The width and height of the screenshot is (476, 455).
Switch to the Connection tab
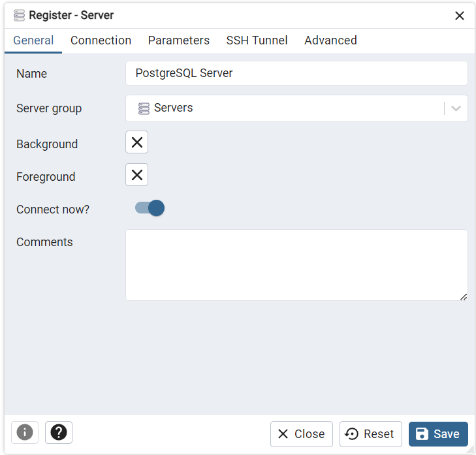coord(101,40)
